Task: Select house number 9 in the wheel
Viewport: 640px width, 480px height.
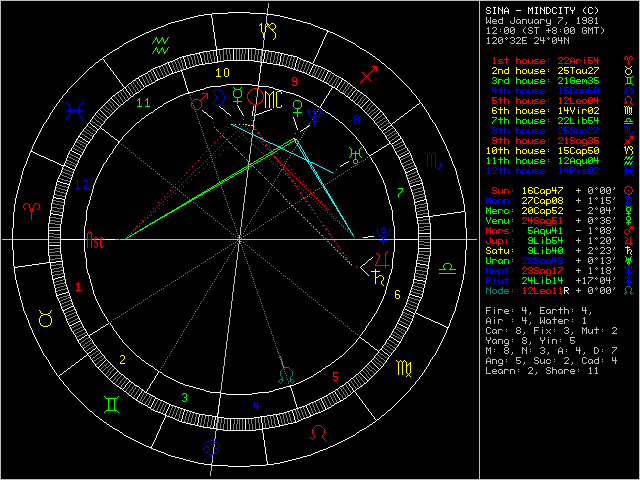Action: [295, 82]
